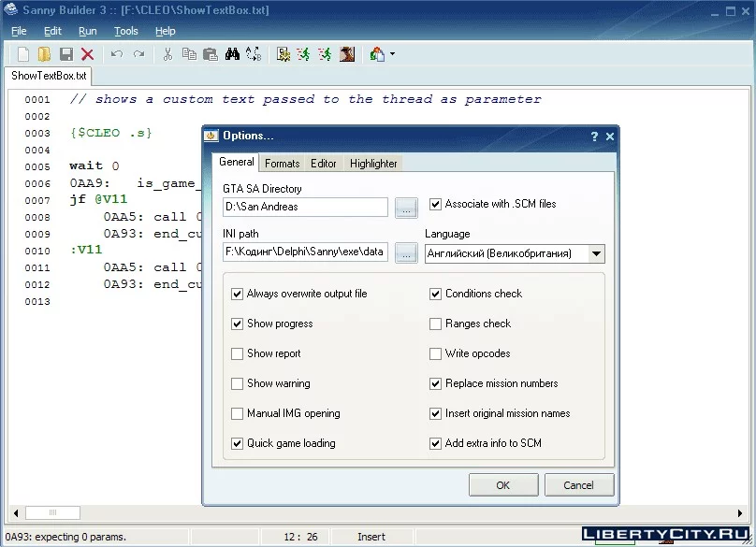The image size is (756, 547).
Task: Click the comment line 0001 in editor
Action: pos(305,99)
